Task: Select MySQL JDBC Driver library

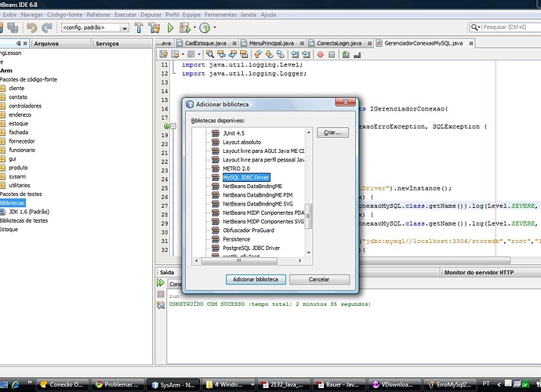Action: 246,177
